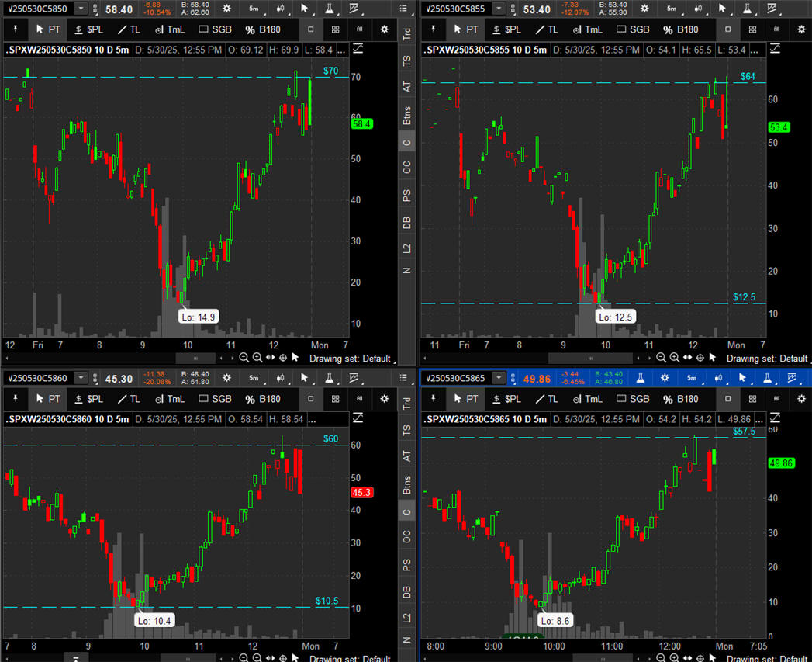Select grid layout in C5865 panel
The height and width of the screenshot is (662, 812).
(753, 399)
